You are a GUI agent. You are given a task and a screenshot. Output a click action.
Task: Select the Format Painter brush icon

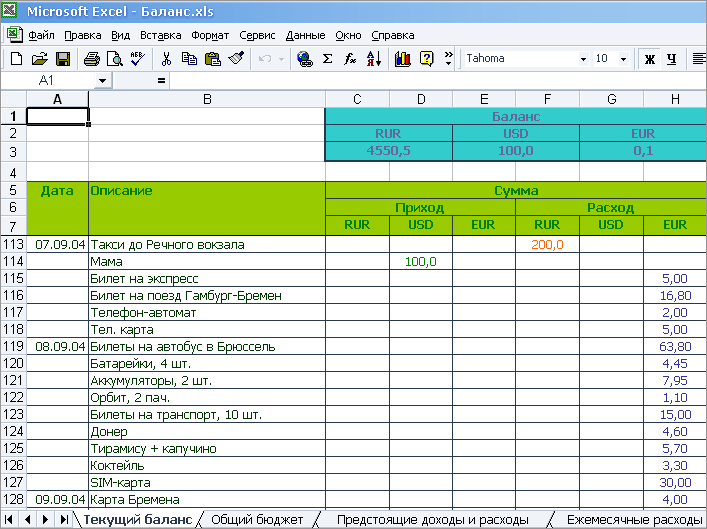[x=236, y=59]
